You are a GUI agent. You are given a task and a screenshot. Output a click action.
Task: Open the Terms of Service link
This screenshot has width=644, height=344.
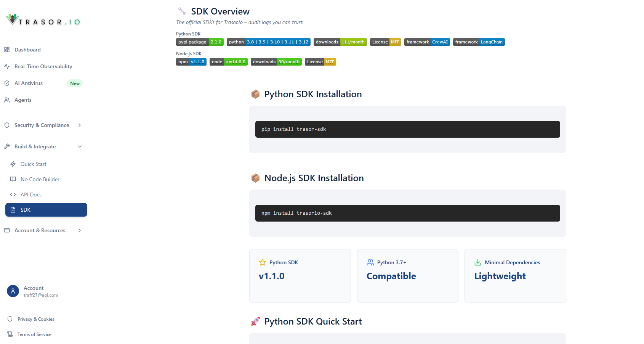pos(34,334)
